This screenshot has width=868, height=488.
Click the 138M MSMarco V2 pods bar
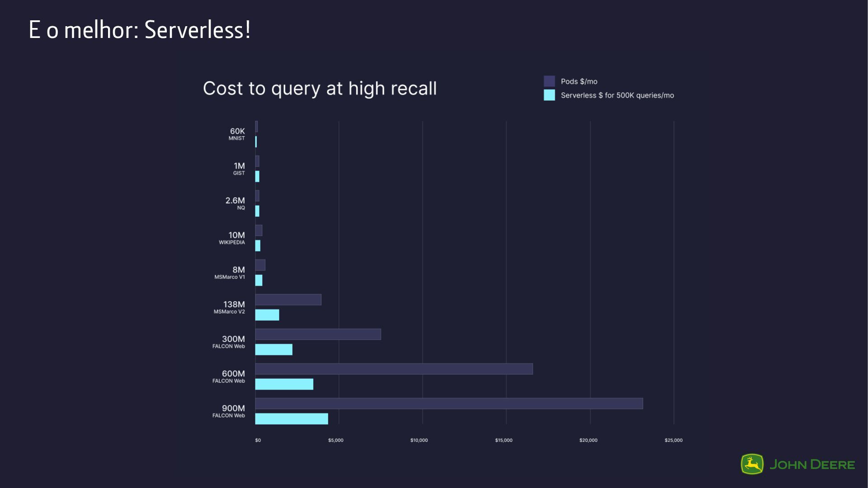[288, 300]
